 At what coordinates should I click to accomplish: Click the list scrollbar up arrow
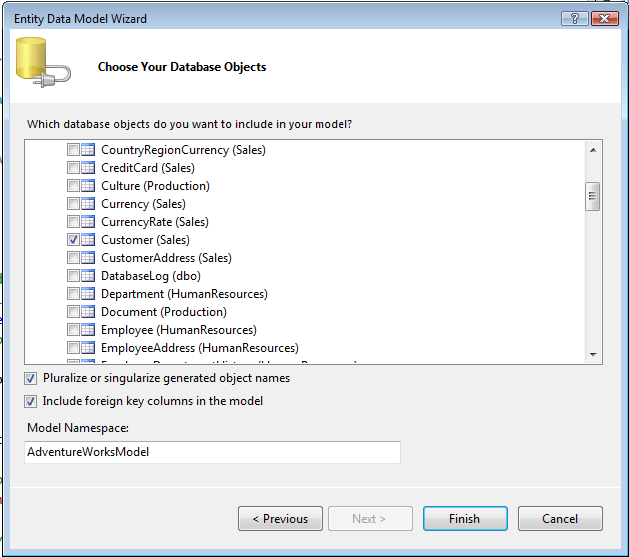[x=593, y=150]
